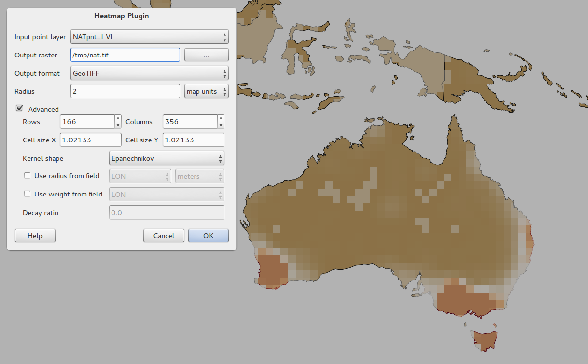The width and height of the screenshot is (588, 364).
Task: Click the browse button for output raster
Action: [206, 55]
